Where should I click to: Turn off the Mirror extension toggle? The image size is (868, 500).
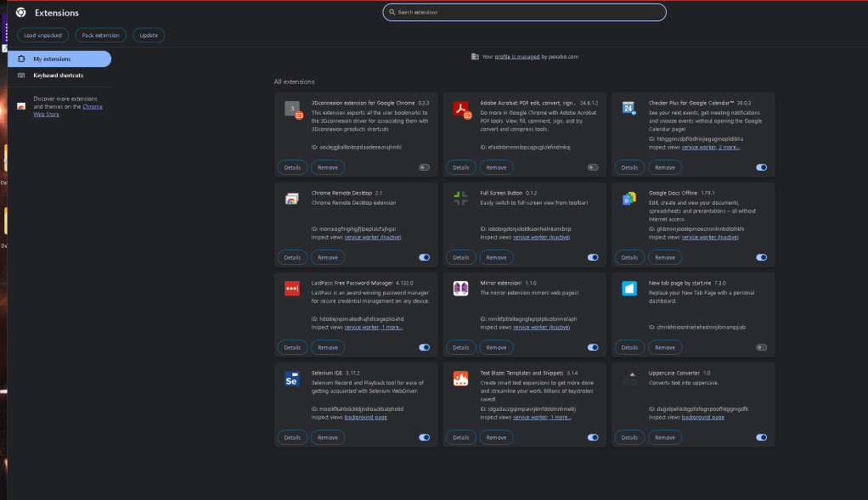[593, 347]
